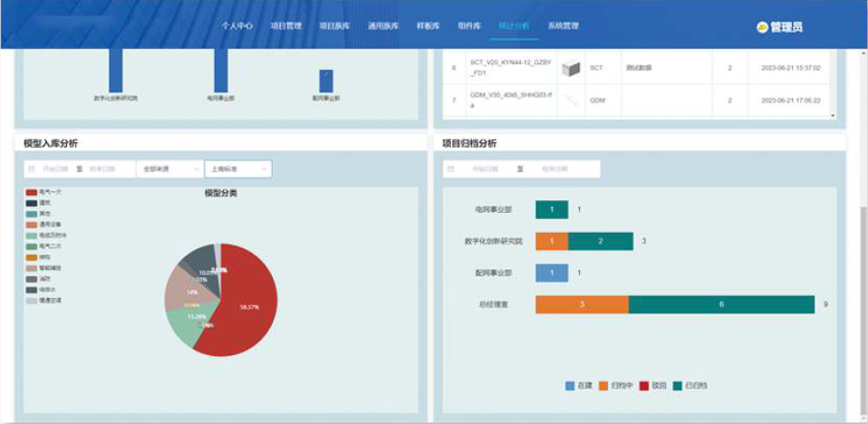Open the 项目管理 menu item

pos(285,26)
